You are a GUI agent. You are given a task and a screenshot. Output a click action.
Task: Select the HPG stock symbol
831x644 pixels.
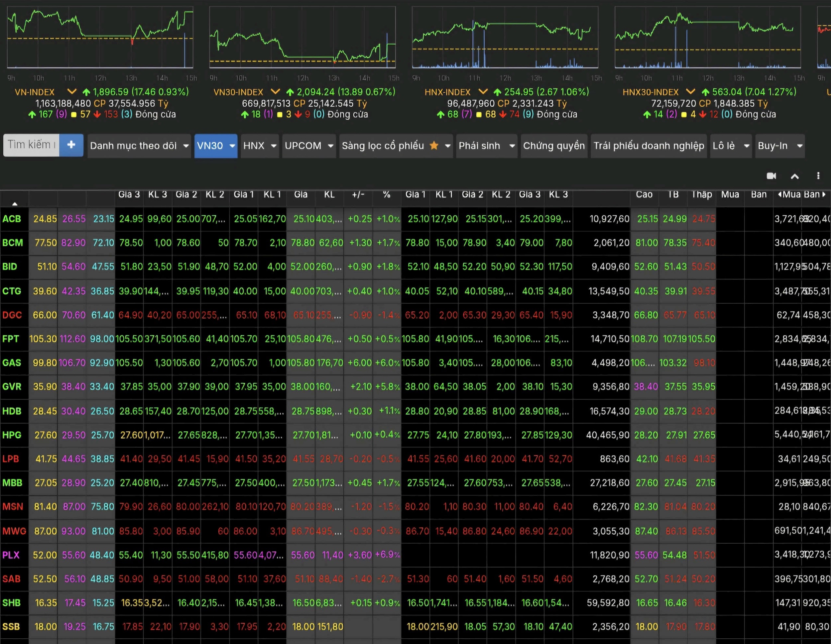point(11,435)
